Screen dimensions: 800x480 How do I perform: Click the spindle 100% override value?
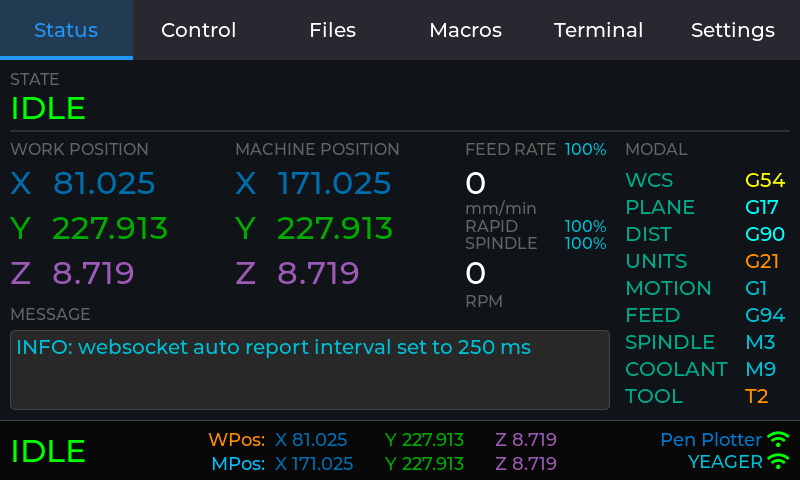coord(585,243)
